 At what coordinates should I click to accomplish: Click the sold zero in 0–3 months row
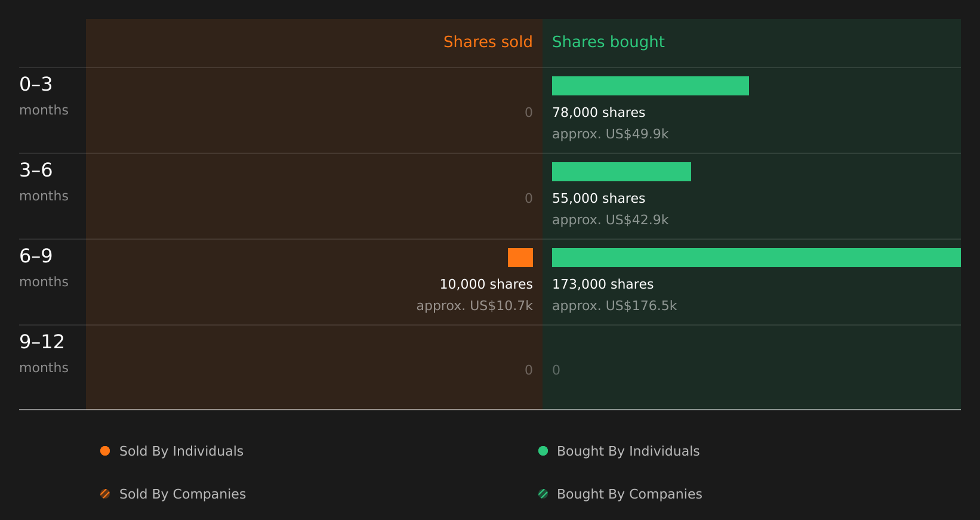click(529, 113)
